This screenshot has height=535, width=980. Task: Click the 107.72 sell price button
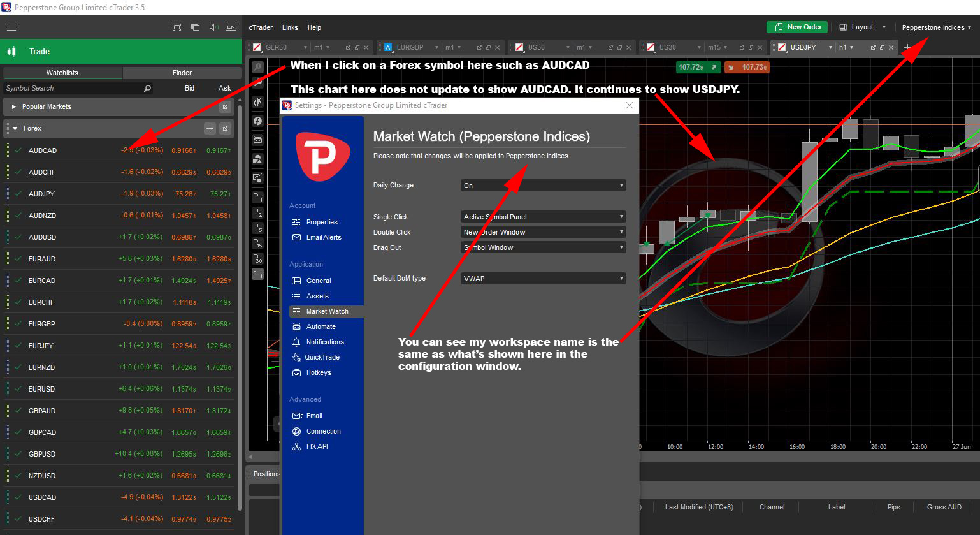698,67
